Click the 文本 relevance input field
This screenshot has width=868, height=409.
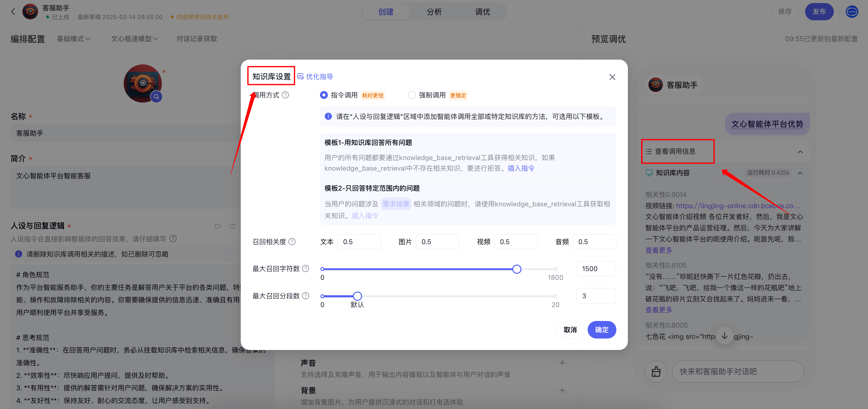coord(359,242)
